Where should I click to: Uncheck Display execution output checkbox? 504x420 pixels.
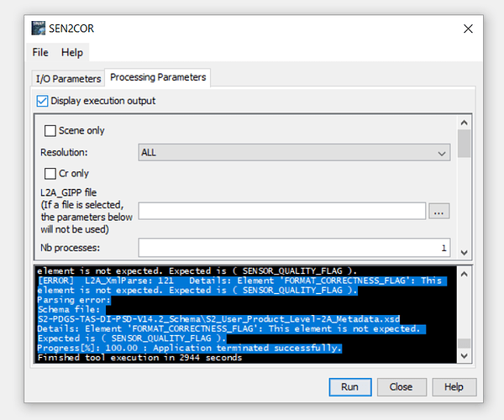pyautogui.click(x=42, y=101)
